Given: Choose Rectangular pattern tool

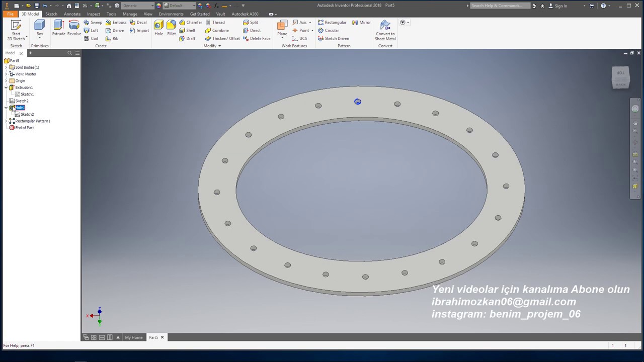Looking at the screenshot, I should pyautogui.click(x=332, y=23).
